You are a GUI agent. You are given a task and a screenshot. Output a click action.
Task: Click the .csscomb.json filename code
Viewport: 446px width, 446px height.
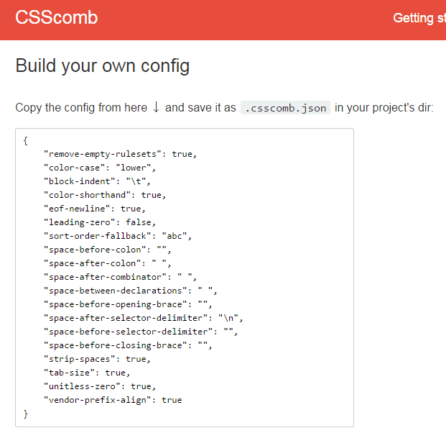(x=285, y=108)
